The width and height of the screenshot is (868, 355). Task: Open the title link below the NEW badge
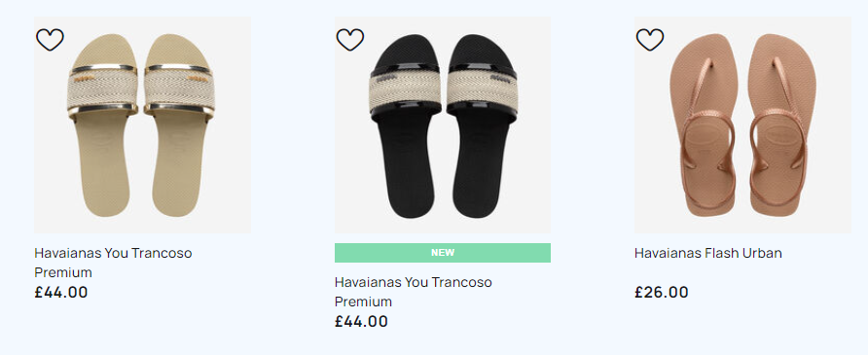[x=413, y=292]
